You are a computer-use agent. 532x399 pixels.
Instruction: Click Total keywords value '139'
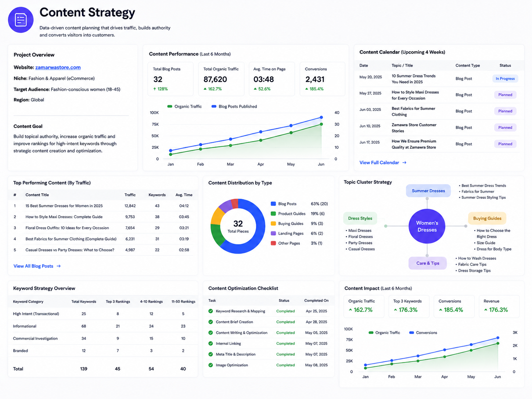click(84, 369)
